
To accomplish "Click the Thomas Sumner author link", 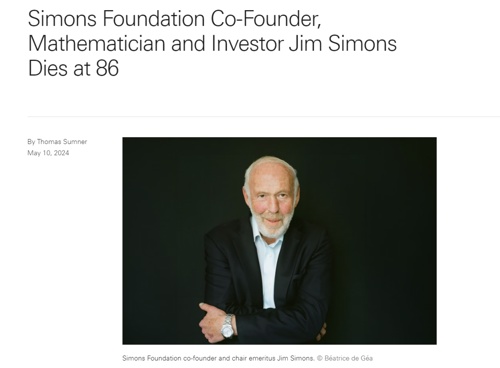I will (x=62, y=142).
